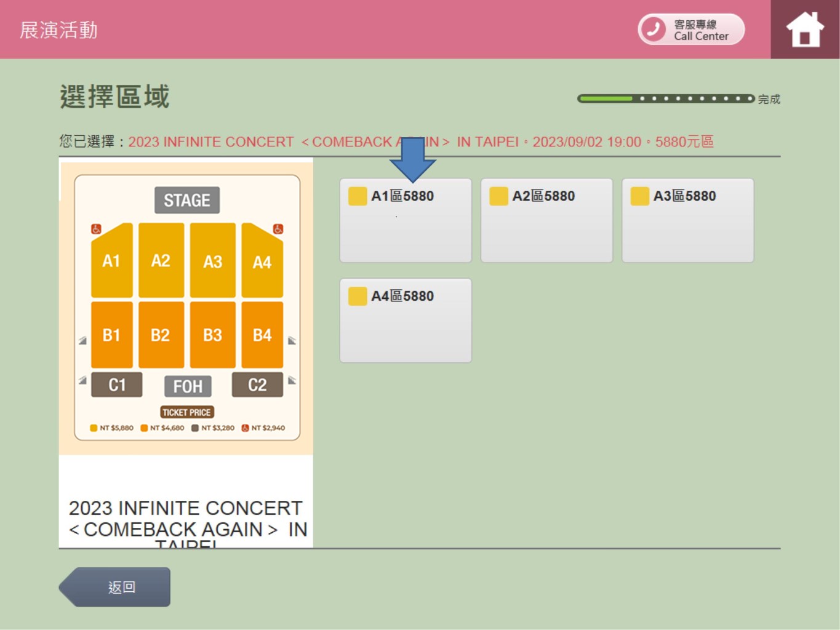Open the 客服專線 Call Center button
The height and width of the screenshot is (630, 840).
point(691,30)
